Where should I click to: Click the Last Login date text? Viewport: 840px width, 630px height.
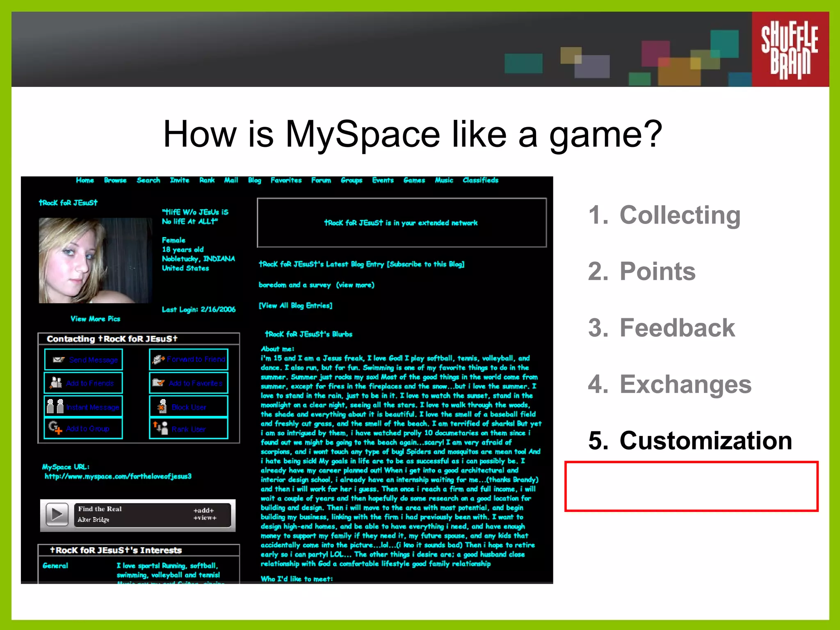point(199,309)
